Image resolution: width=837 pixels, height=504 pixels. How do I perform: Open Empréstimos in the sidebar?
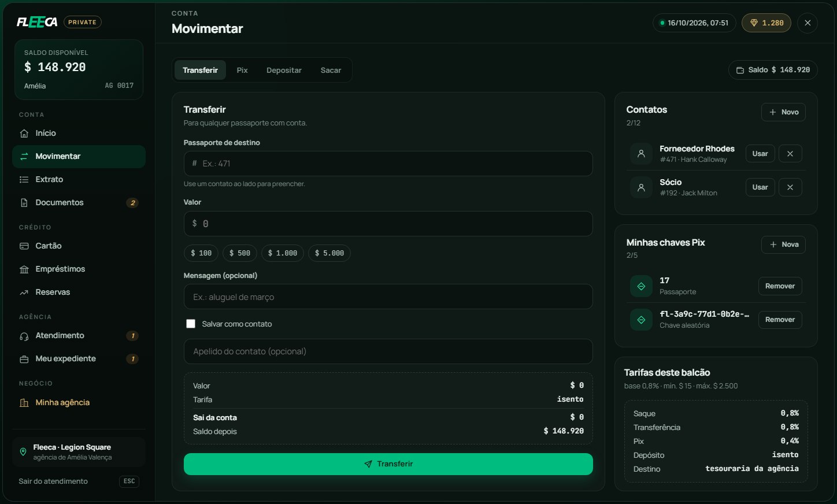(79, 269)
